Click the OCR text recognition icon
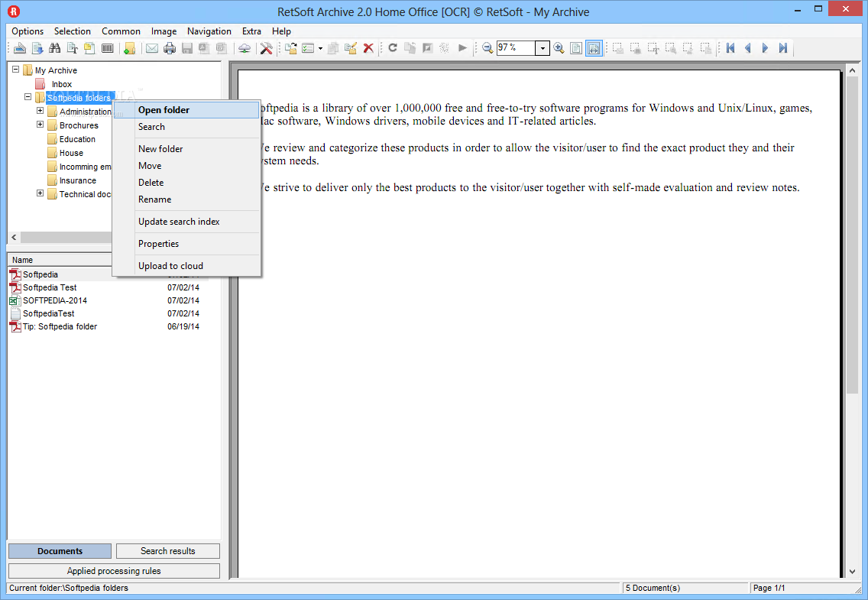Viewport: 868px width, 600px height. [x=72, y=48]
